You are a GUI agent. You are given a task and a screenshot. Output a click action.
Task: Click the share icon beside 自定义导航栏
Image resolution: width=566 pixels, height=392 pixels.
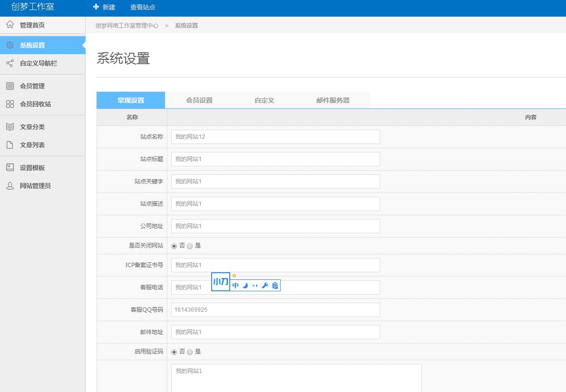pyautogui.click(x=10, y=63)
